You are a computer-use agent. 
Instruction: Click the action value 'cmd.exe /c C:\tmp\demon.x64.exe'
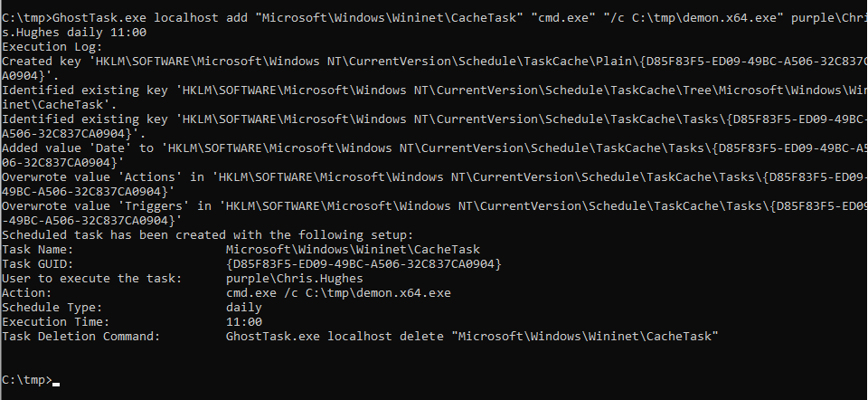pos(337,292)
